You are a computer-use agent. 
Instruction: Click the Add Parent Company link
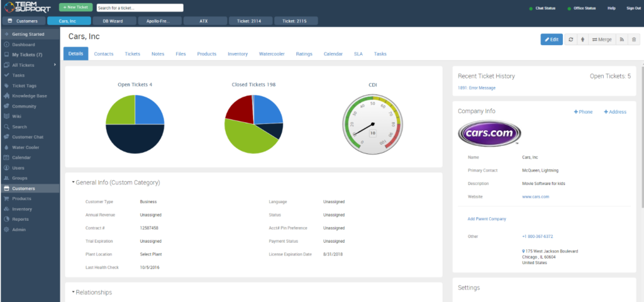[487, 219]
